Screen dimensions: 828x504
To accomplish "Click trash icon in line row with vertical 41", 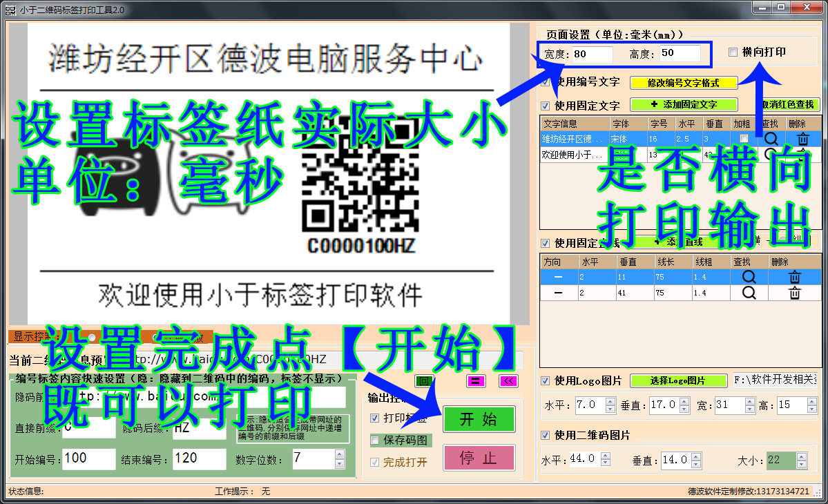I will tap(795, 292).
